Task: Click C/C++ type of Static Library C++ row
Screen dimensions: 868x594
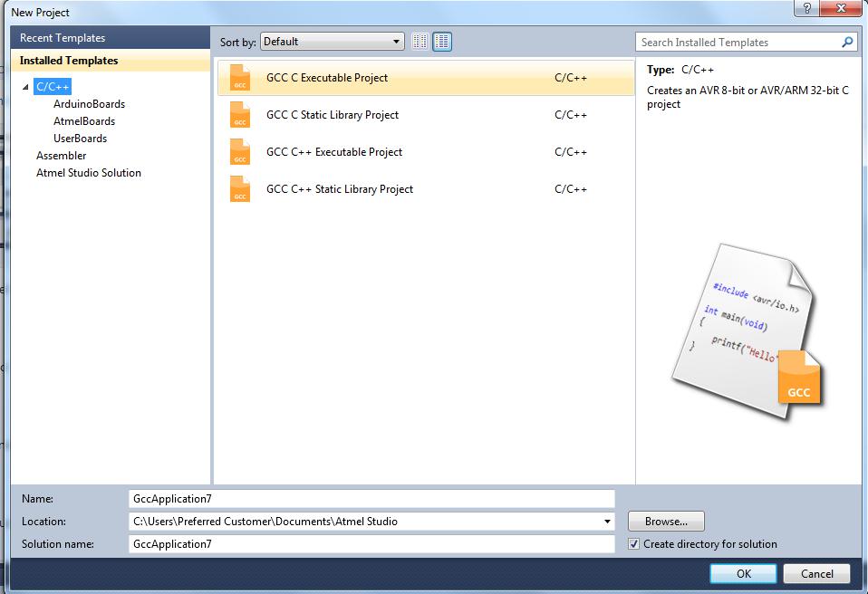Action: pos(571,189)
